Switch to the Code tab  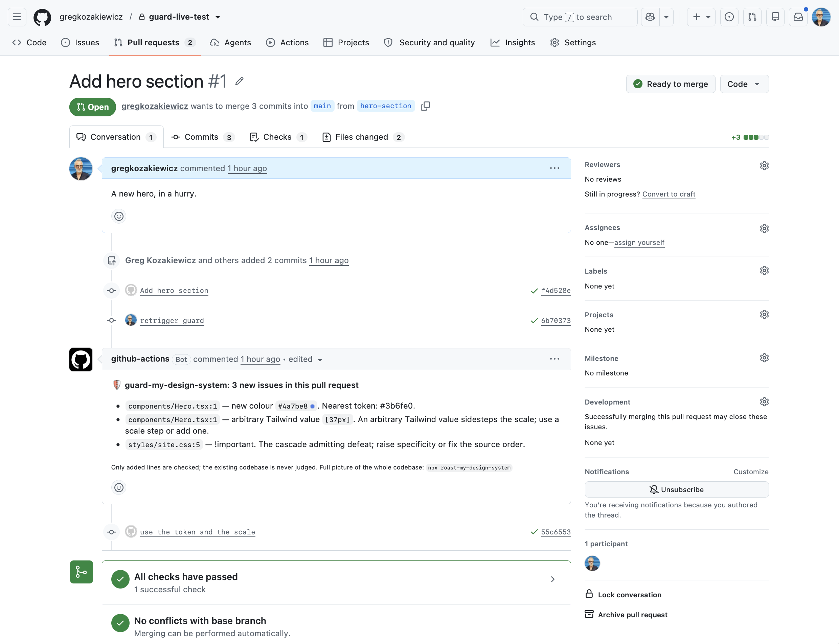coord(29,43)
